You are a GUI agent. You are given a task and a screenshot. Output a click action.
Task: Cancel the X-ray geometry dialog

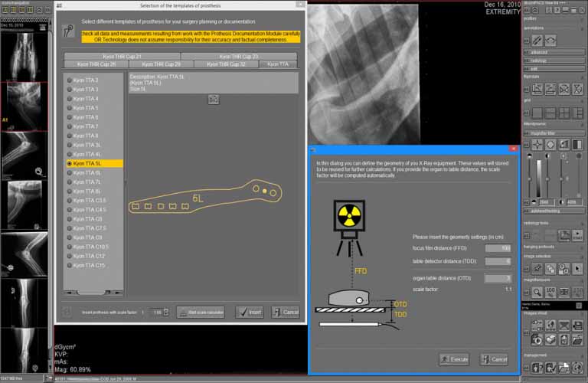coord(494,359)
